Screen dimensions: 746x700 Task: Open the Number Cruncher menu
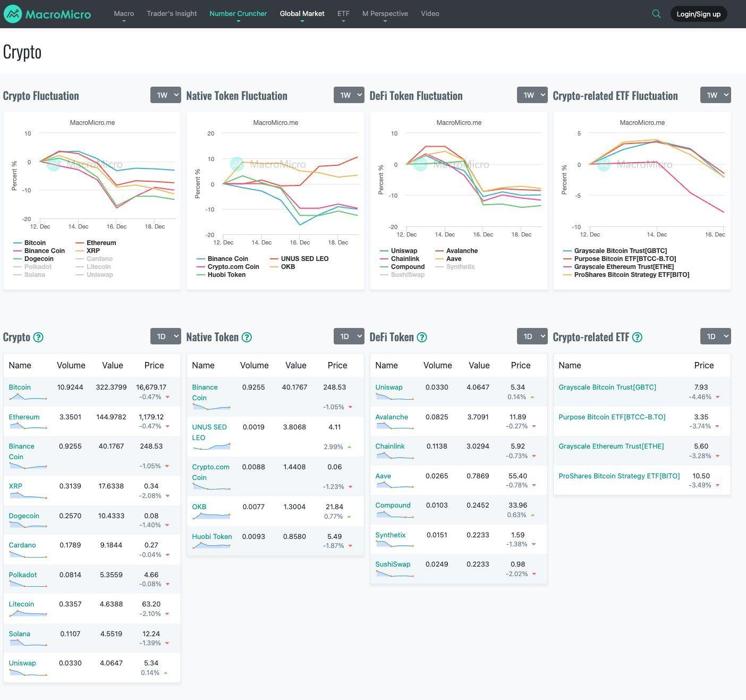238,14
